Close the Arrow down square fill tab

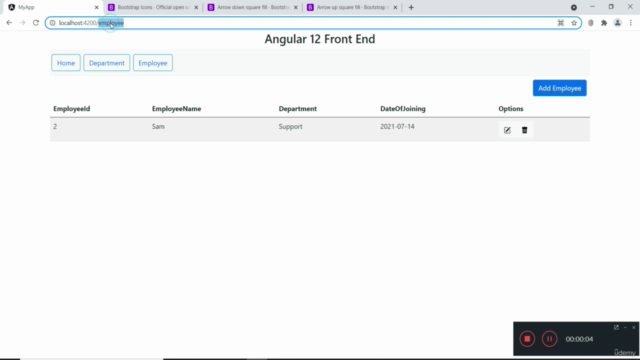pos(296,7)
